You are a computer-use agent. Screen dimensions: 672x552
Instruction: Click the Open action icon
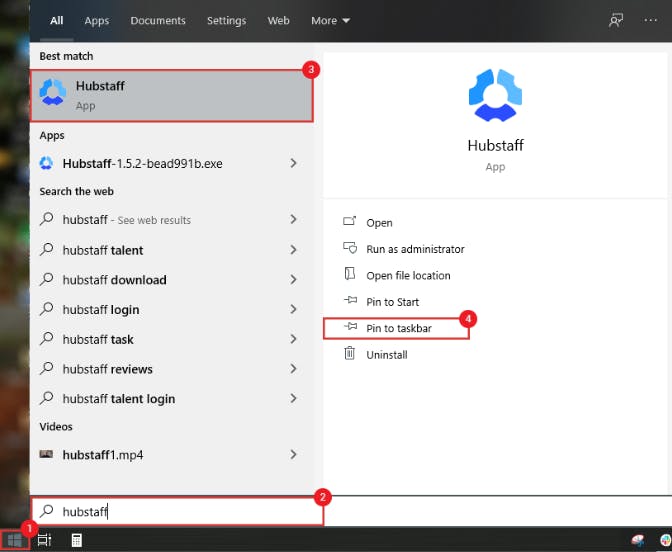pos(350,222)
